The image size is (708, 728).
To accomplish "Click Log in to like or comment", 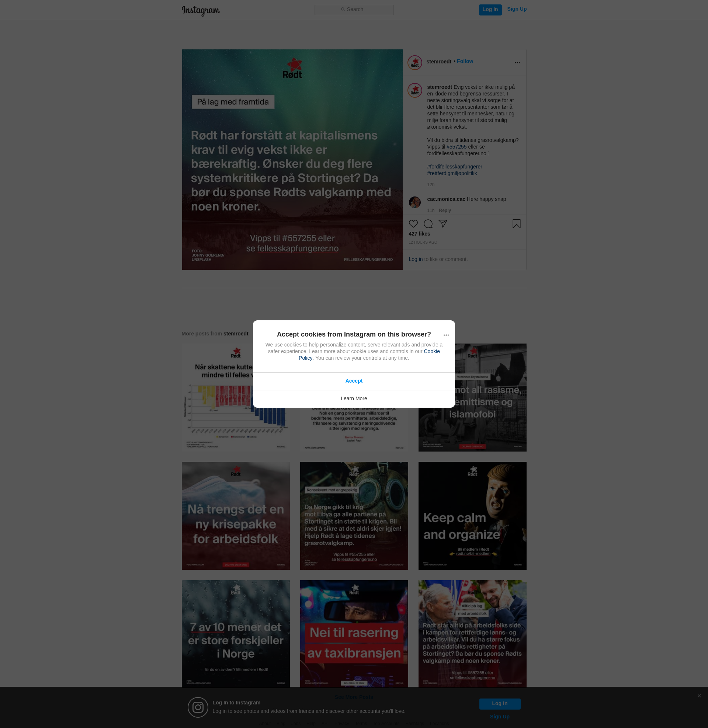I will pyautogui.click(x=415, y=259).
